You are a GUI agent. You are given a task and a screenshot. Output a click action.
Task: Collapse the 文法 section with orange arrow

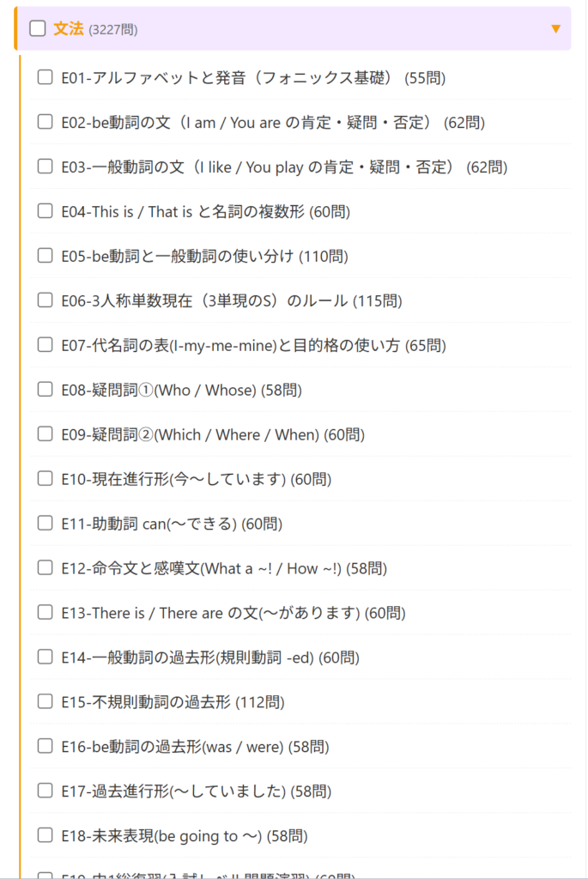556,29
